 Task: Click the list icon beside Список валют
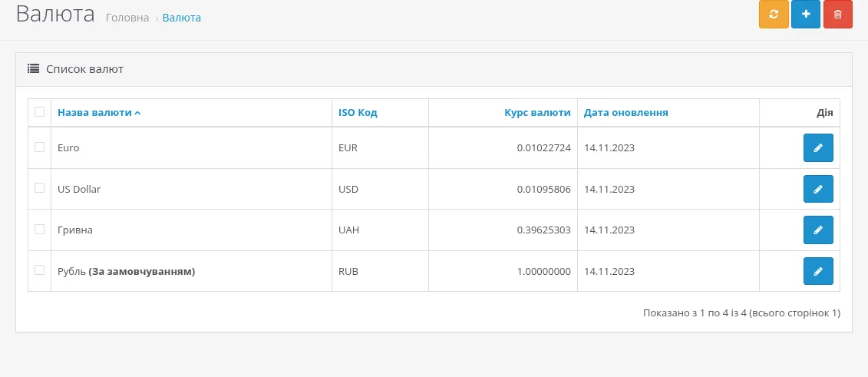(33, 69)
